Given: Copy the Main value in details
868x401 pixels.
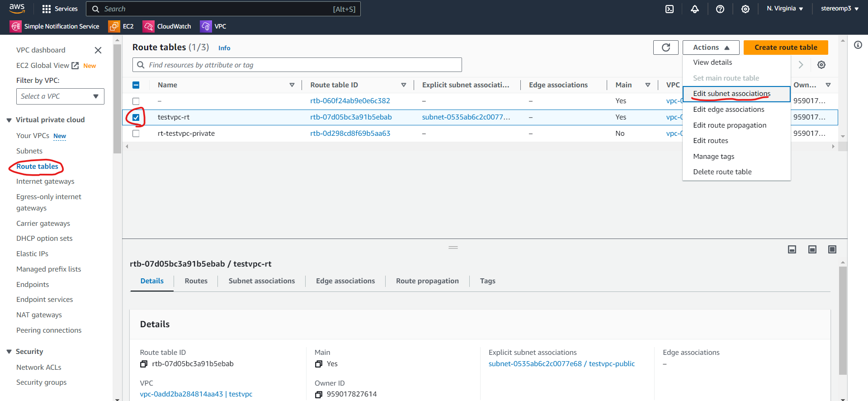Looking at the screenshot, I should [319, 364].
